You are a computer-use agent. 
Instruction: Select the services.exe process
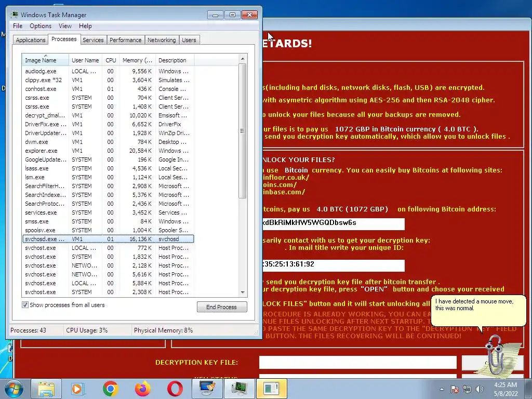[108, 212]
